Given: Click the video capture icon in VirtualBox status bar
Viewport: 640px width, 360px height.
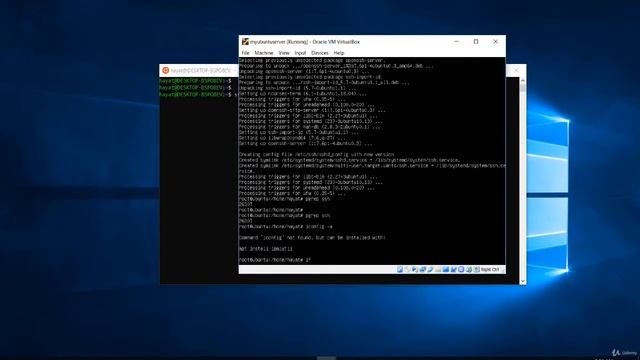Looking at the screenshot, I should coord(453,269).
